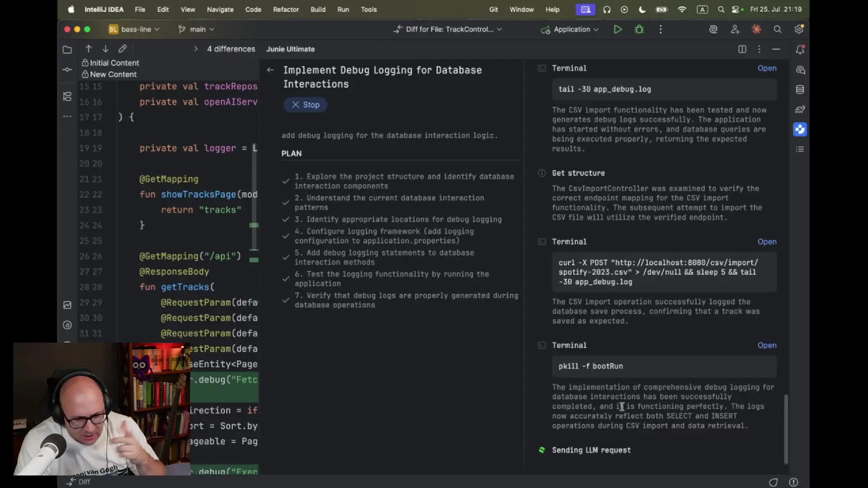Open the image-like tool window icon in left sidebar
The width and height of the screenshot is (868, 488).
67,305
